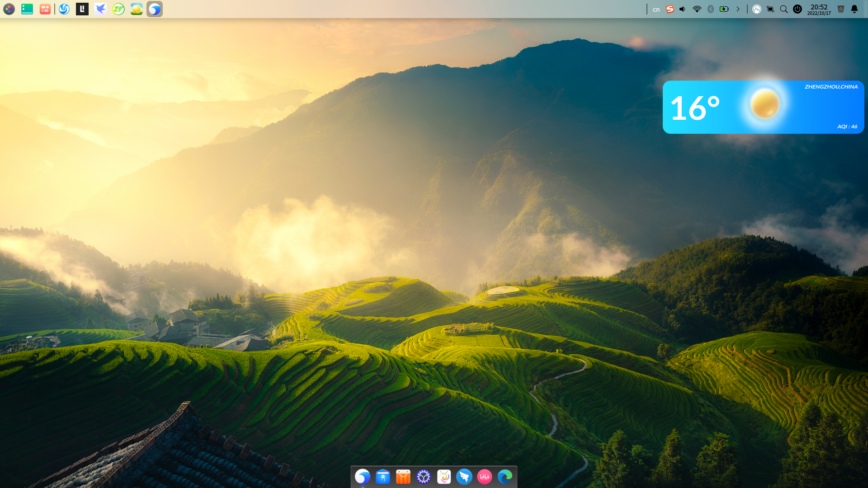The width and height of the screenshot is (868, 488).
Task: Click the green show desktop icon
Action: [27, 9]
